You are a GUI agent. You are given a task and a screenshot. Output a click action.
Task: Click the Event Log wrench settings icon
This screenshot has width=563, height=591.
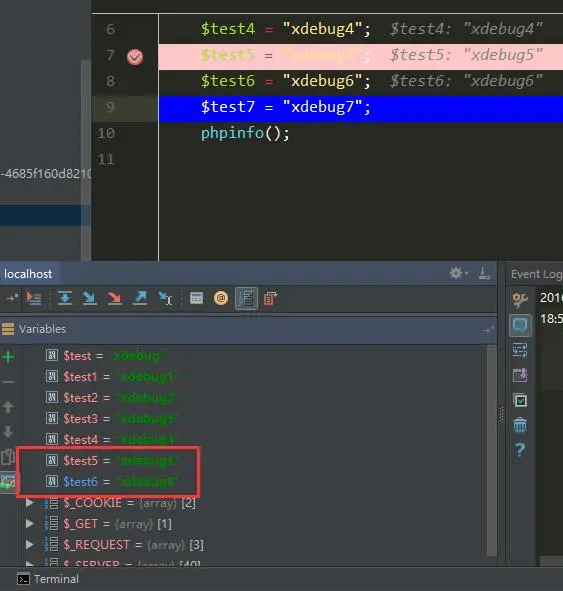[520, 300]
